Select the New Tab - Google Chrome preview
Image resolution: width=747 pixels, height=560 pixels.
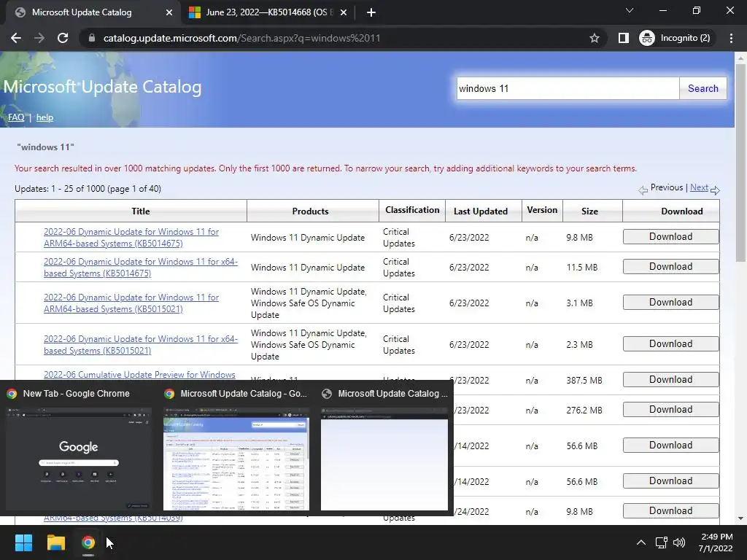tap(79, 449)
